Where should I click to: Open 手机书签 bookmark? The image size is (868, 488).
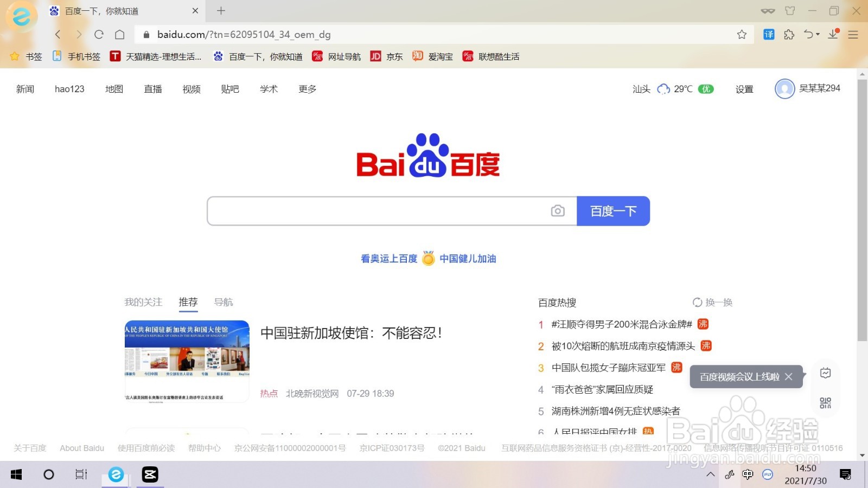tap(76, 56)
